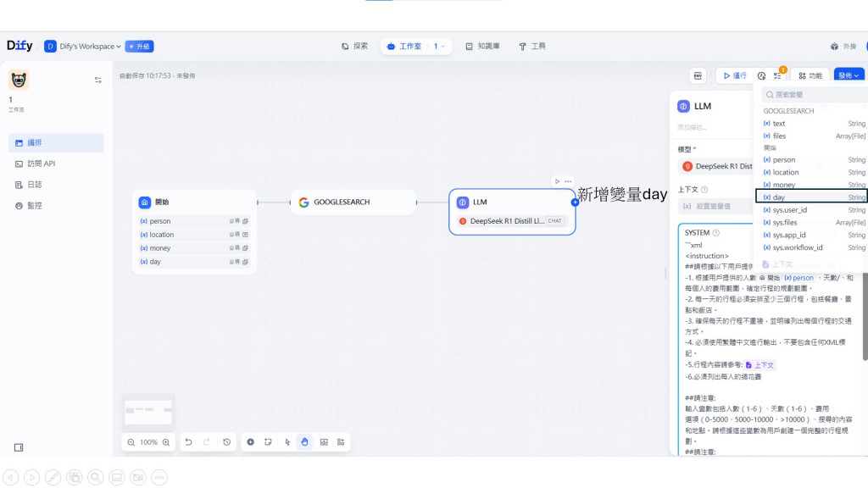Select 編排 orchestrate in the sidebar
The image size is (868, 488).
tap(56, 142)
